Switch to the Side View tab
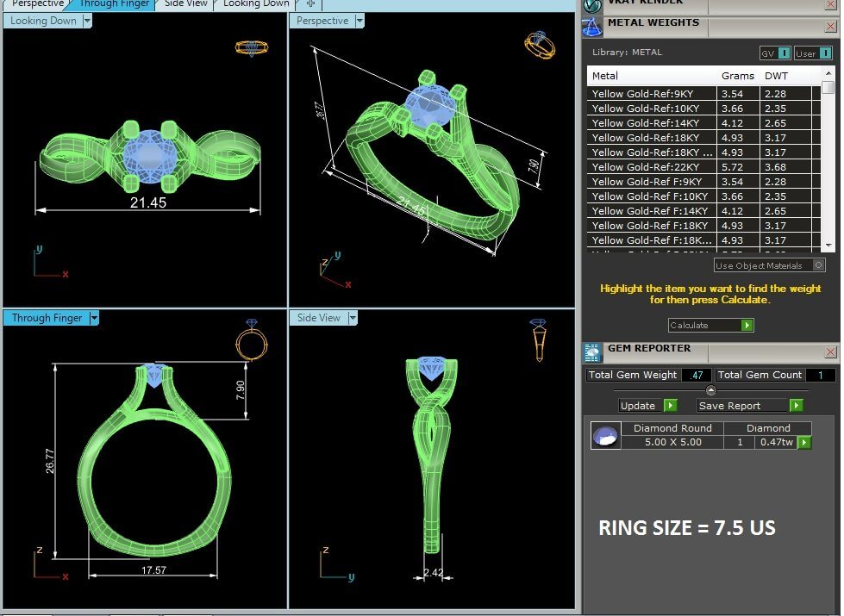Screen dimensions: 844x616 point(185,3)
